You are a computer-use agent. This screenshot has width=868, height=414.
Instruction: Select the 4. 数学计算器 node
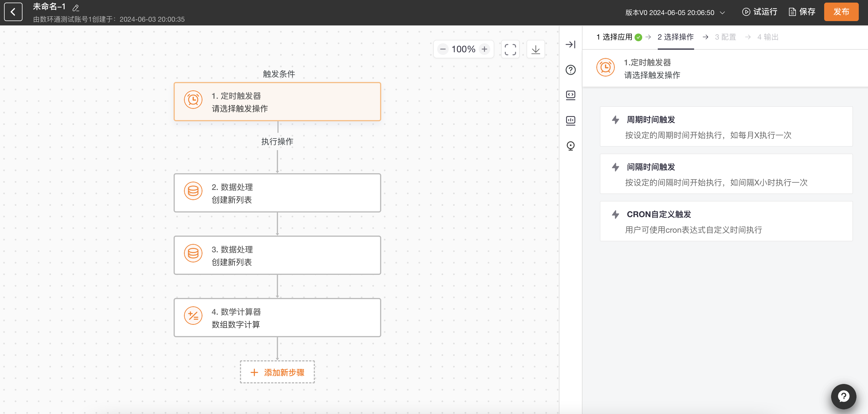coord(277,318)
